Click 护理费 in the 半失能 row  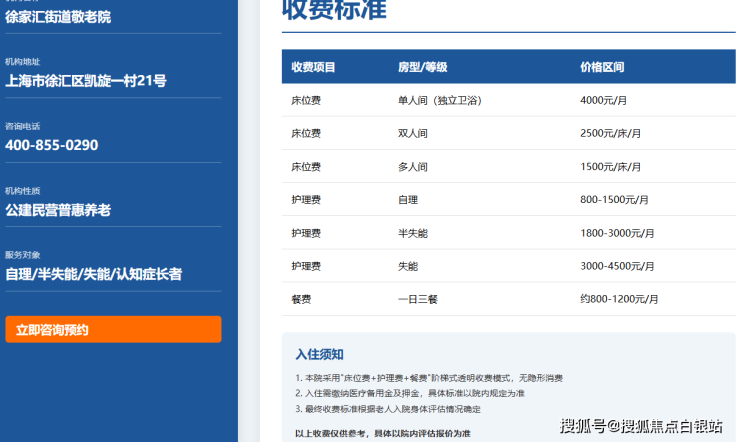tap(306, 233)
